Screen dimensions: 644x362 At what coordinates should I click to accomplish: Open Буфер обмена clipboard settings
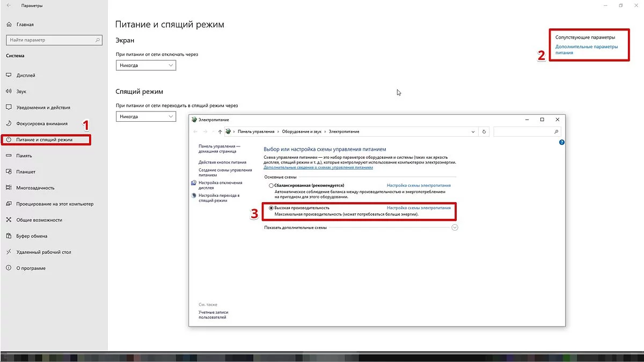tap(31, 236)
